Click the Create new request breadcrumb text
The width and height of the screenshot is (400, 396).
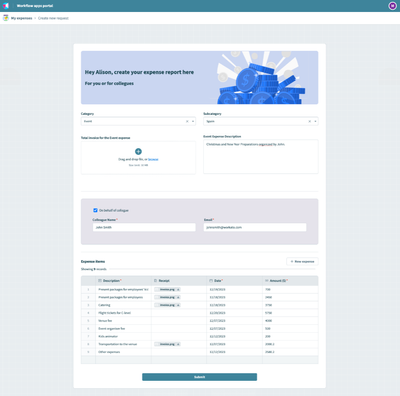[x=53, y=18]
